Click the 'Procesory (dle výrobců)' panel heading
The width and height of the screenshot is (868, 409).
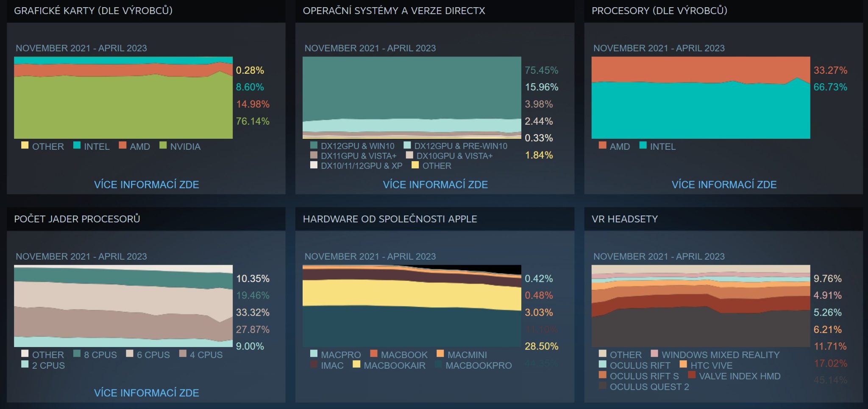coord(659,11)
